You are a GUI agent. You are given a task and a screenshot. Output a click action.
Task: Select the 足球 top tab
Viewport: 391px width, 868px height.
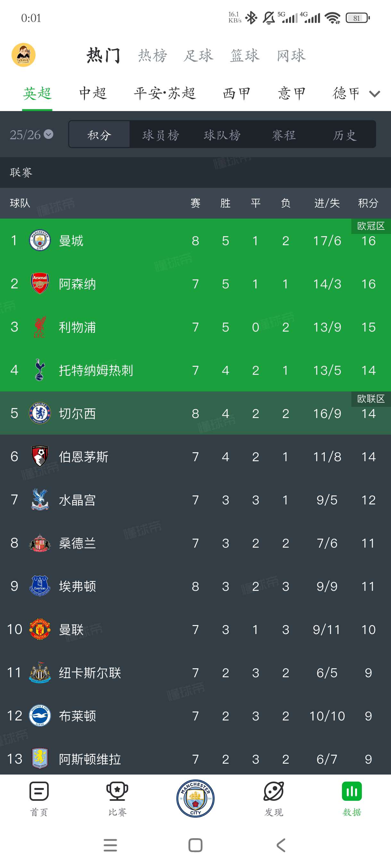(198, 55)
